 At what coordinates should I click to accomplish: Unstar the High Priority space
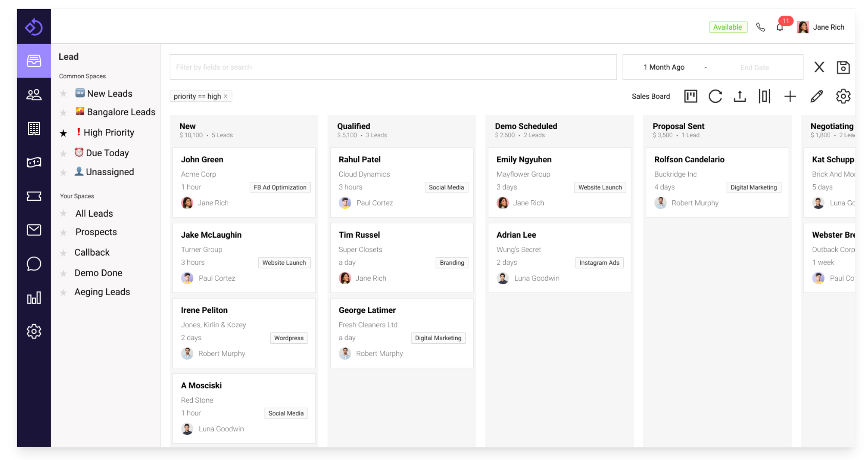click(63, 133)
